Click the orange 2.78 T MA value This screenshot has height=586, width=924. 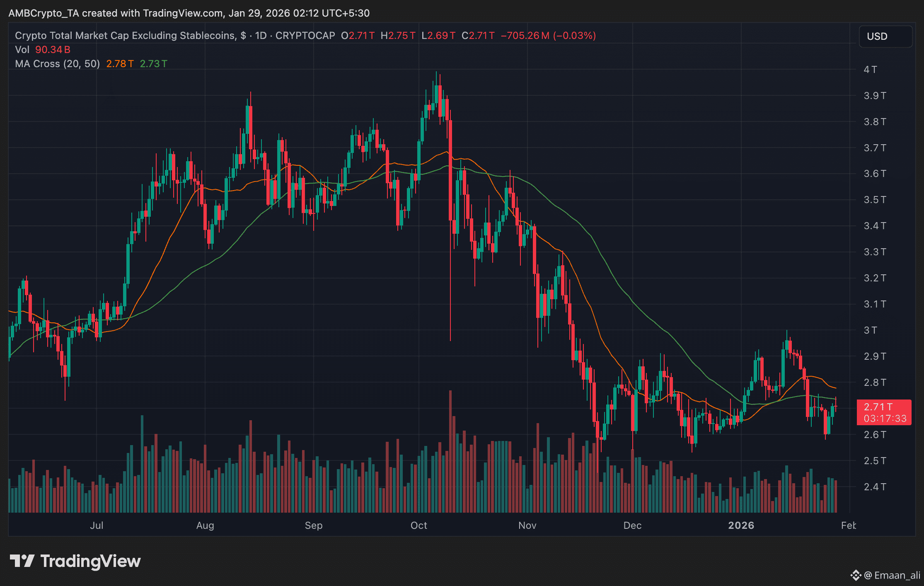pyautogui.click(x=120, y=64)
